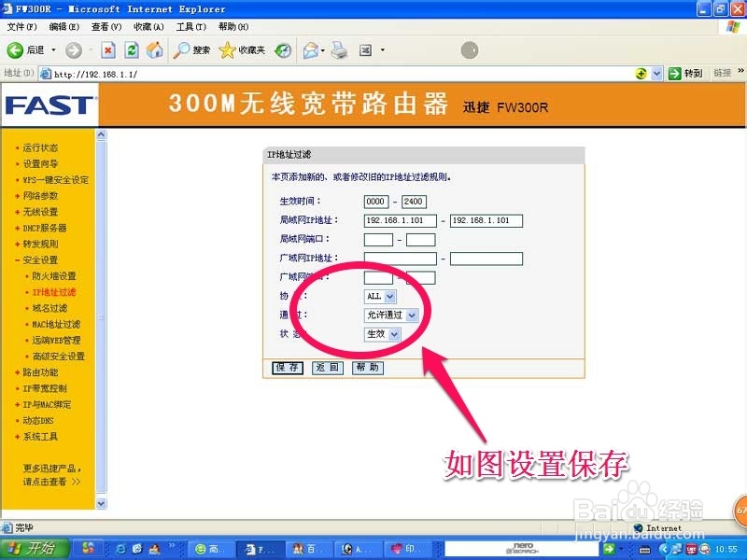Open WPS一键安全设定 in sidebar
The image size is (747, 560).
(55, 180)
